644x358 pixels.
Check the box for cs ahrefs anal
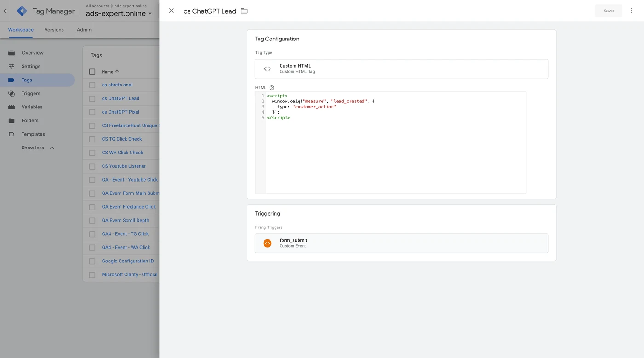tap(92, 85)
